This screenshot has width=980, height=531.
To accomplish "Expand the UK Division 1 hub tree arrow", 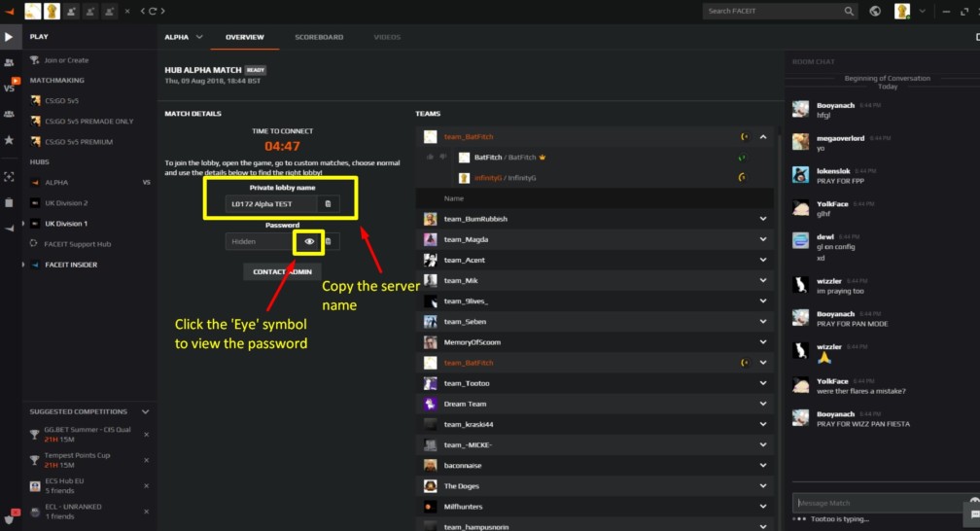I will click(x=23, y=224).
